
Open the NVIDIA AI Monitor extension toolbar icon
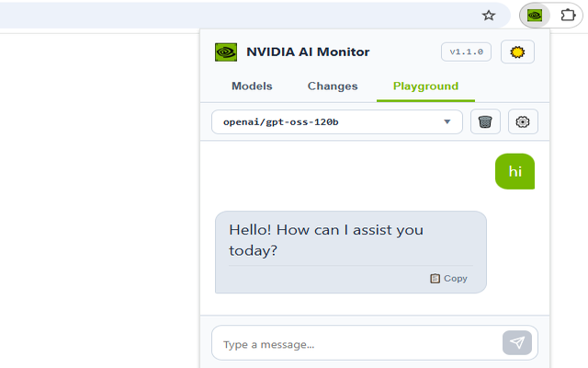tap(535, 16)
